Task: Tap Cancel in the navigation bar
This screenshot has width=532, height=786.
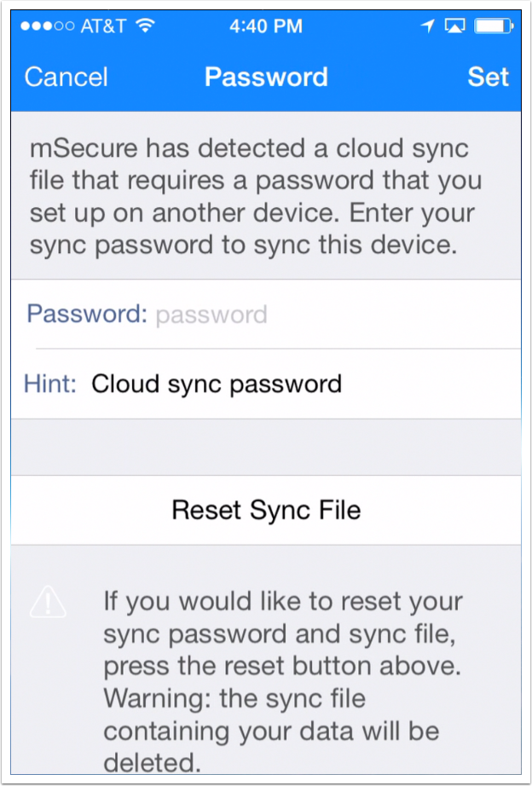Action: pyautogui.click(x=66, y=78)
